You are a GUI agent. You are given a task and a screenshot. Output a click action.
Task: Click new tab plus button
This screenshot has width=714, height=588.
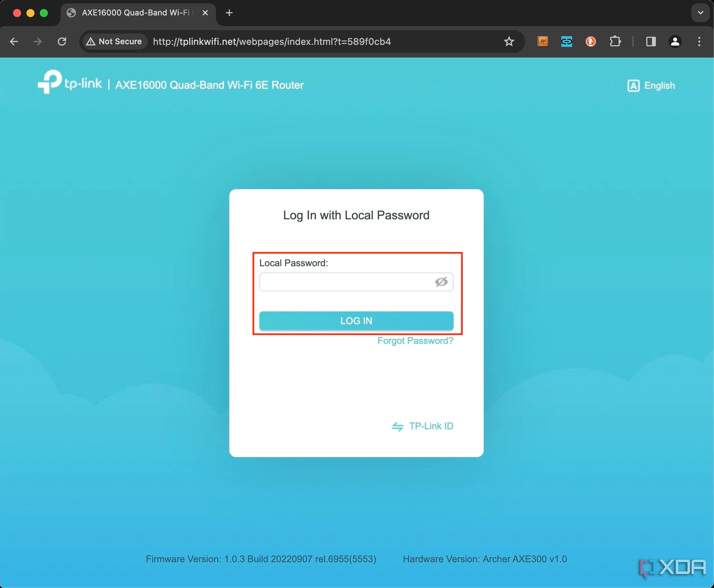[229, 12]
